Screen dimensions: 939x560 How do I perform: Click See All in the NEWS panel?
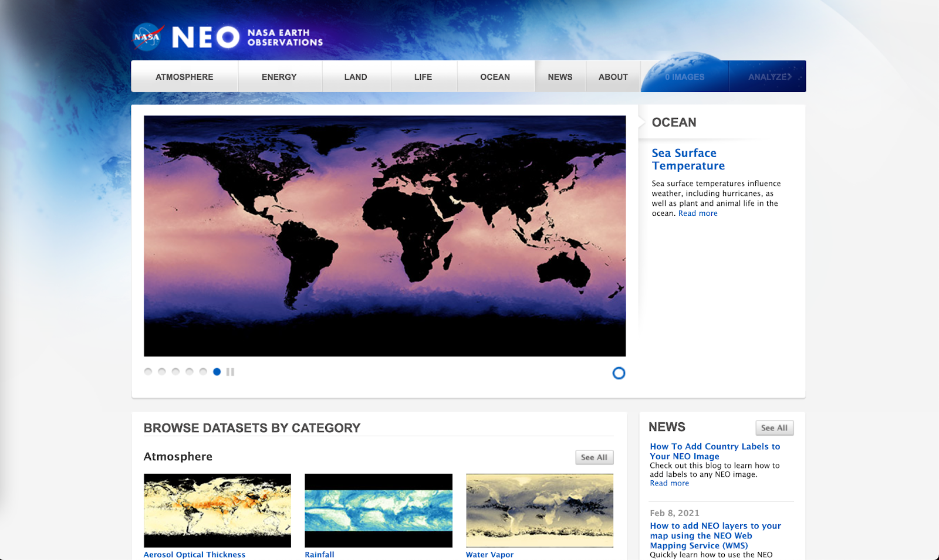point(774,428)
